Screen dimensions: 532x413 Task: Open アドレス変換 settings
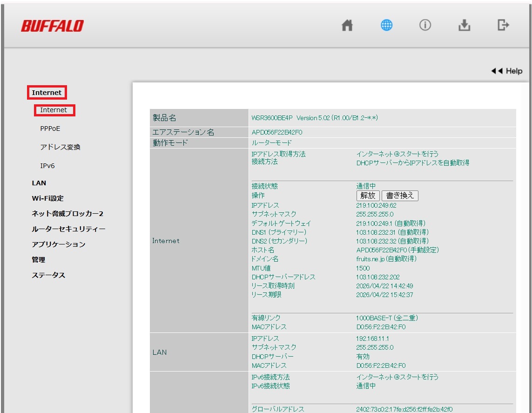tap(60, 147)
